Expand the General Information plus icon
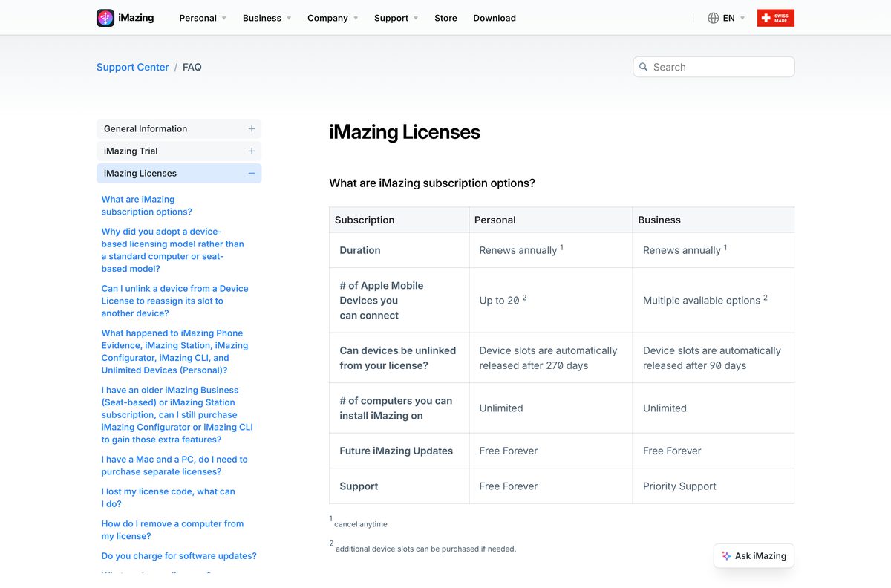Viewport: 891px width, 588px height. (x=252, y=128)
